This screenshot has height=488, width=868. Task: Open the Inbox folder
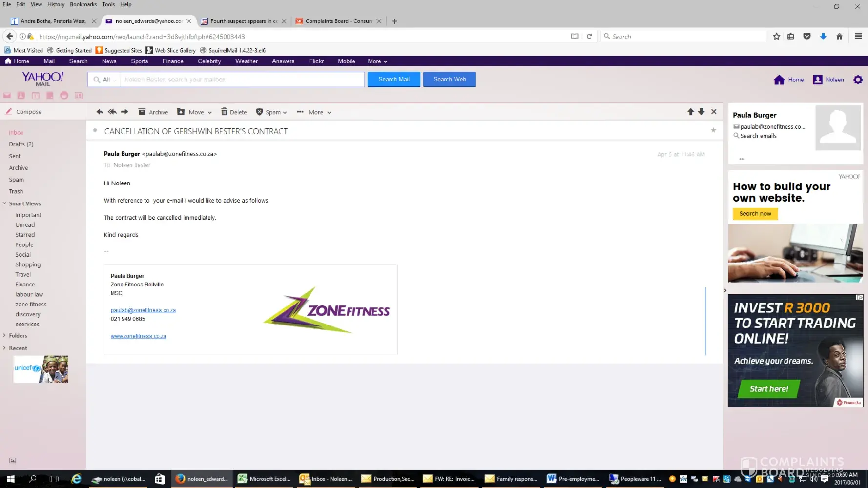[16, 133]
